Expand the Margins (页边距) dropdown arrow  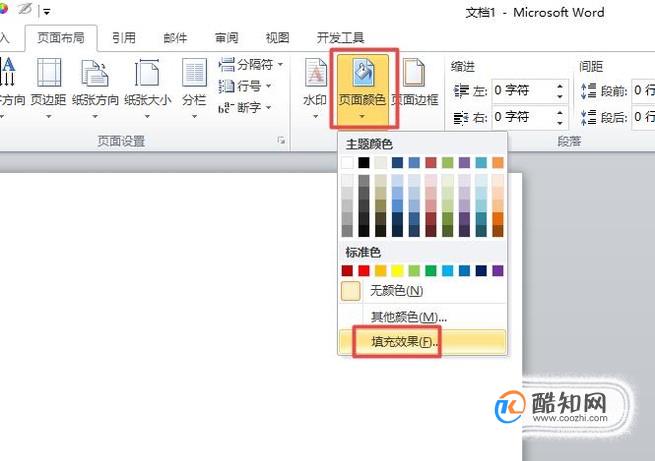(48, 116)
